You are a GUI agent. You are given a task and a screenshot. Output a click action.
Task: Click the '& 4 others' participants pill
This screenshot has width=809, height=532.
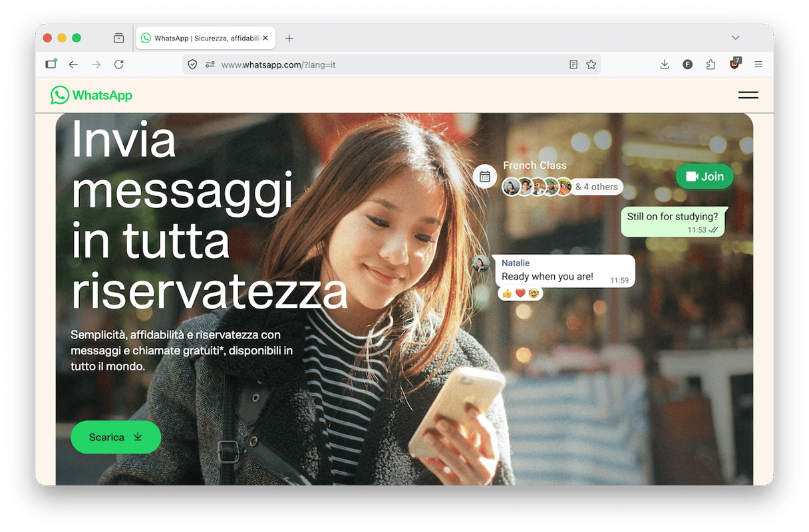596,187
